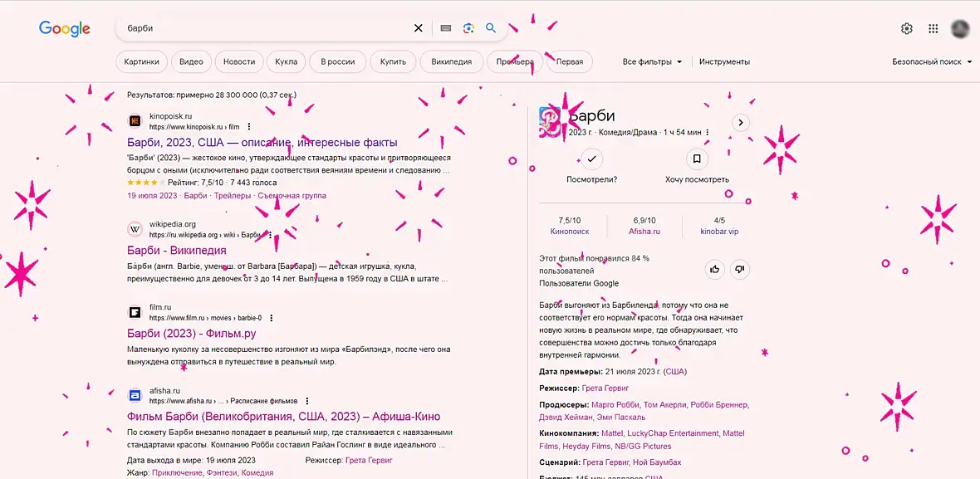Open the Фильм Барби Афиша-Кино result
The width and height of the screenshot is (980, 479).
283,417
